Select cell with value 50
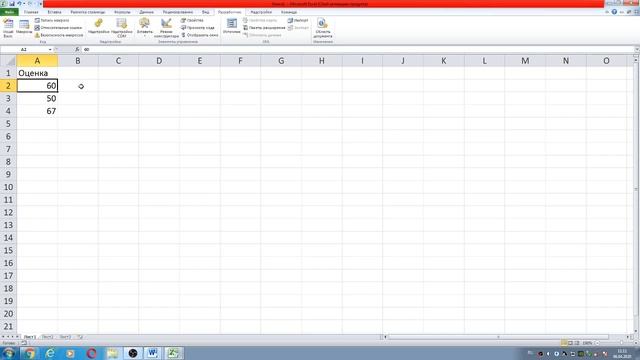The width and height of the screenshot is (640, 360). (x=37, y=98)
